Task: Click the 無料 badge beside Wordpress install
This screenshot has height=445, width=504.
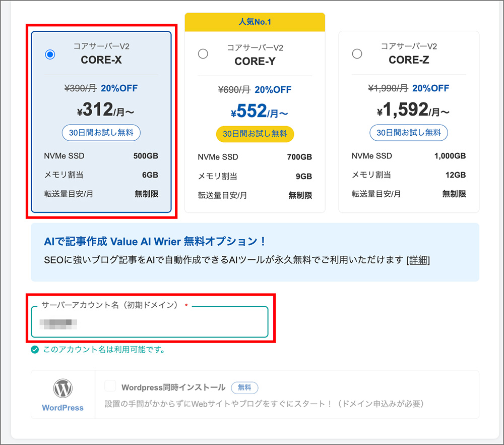Action: pyautogui.click(x=244, y=387)
